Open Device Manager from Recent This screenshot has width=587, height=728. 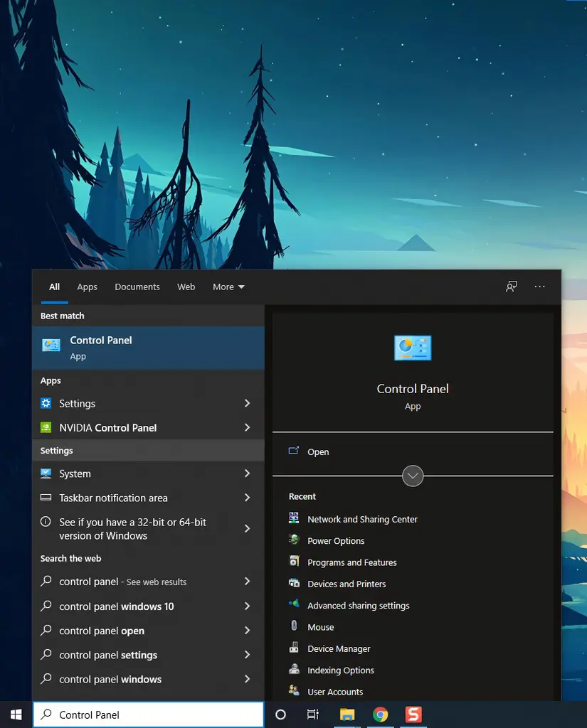(339, 648)
